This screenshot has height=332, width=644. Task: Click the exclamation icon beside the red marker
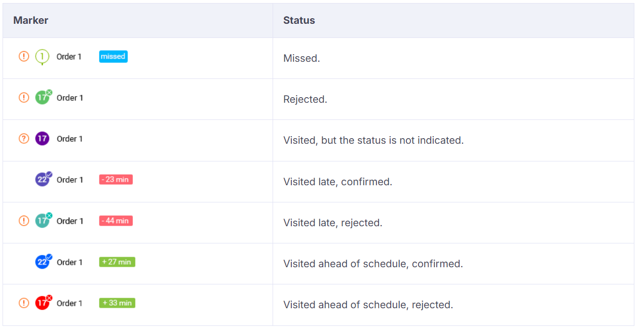[x=24, y=303]
